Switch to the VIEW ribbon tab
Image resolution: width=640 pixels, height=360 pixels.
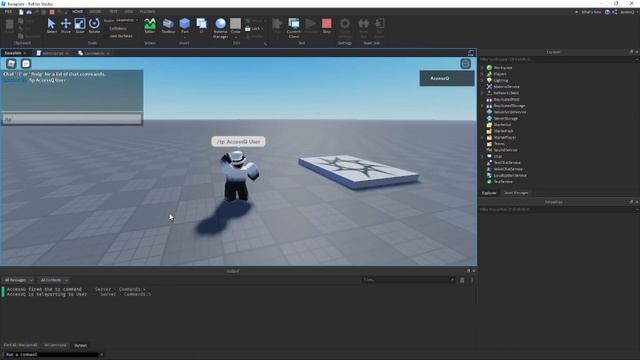(129, 12)
